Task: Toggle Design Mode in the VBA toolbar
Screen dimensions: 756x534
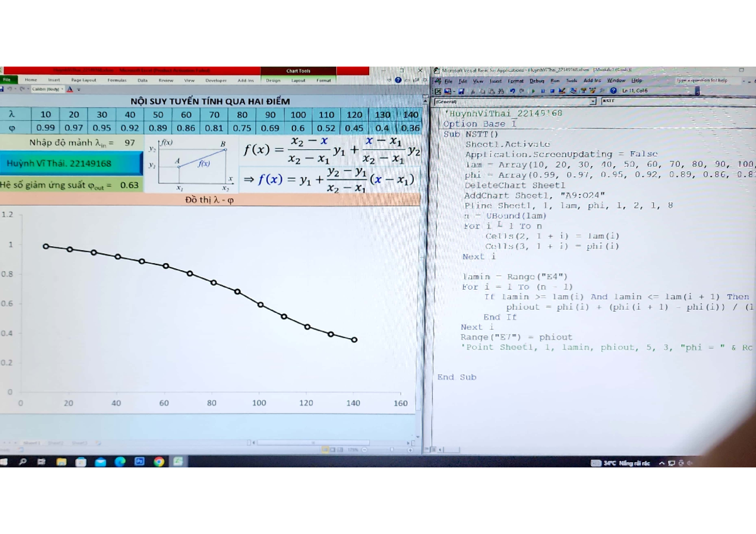Action: pyautogui.click(x=563, y=91)
